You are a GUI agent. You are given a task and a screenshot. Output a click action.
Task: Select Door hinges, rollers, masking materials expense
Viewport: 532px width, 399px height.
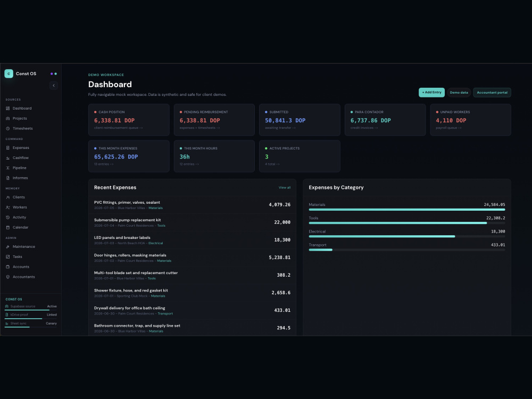[192, 258]
